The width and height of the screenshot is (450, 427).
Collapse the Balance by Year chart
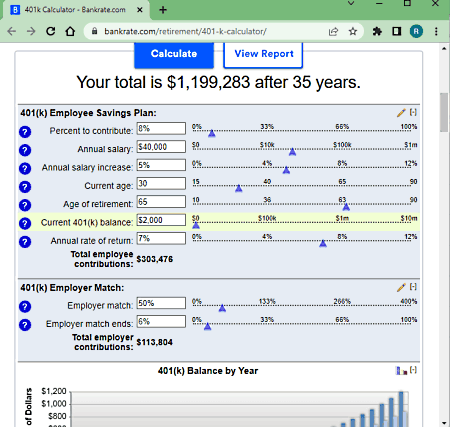(413, 370)
